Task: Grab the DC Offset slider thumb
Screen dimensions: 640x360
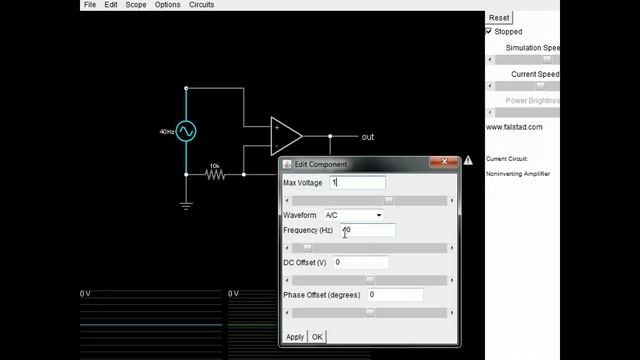Action: 370,280
